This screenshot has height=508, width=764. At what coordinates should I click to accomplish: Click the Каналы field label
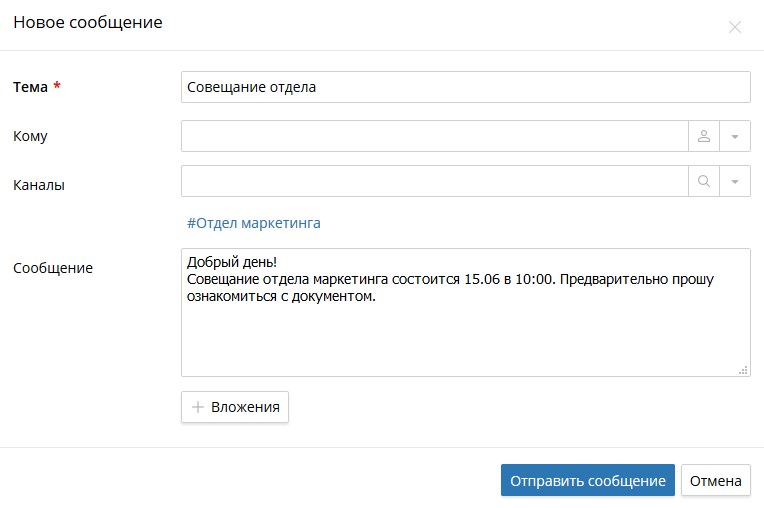pos(39,185)
